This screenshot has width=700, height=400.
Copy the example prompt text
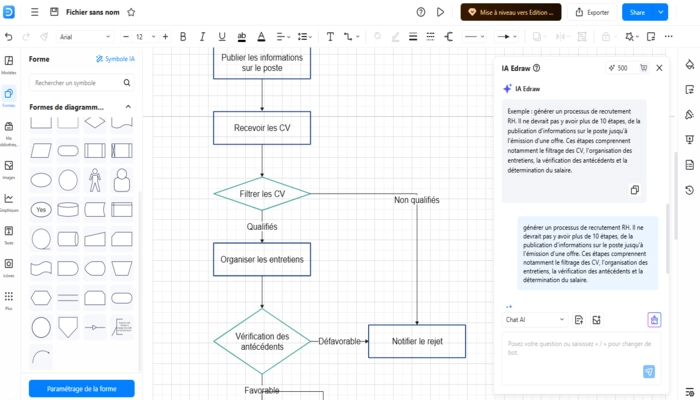634,190
